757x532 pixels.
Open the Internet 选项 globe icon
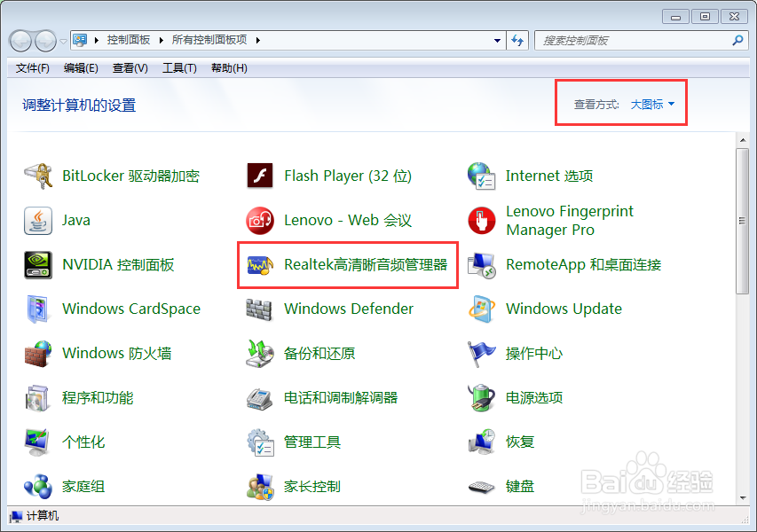(x=481, y=176)
